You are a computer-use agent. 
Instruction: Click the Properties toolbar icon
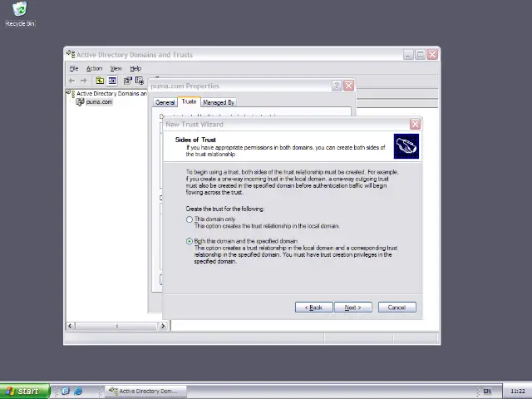pos(127,81)
